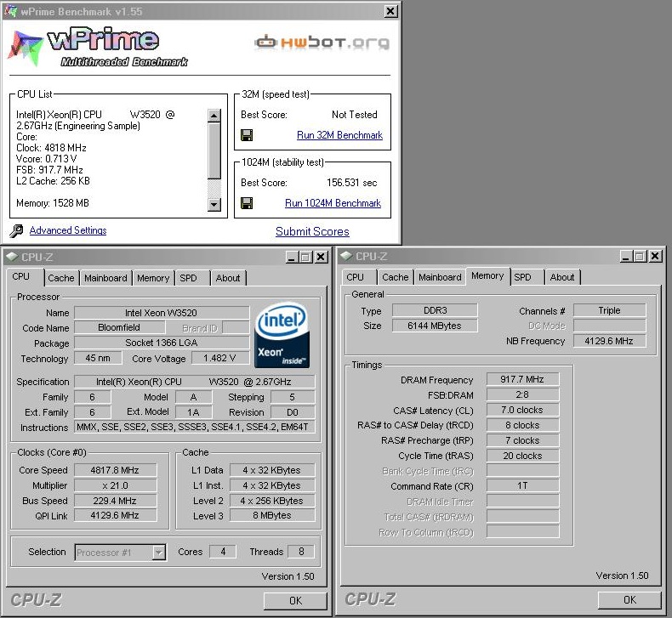This screenshot has height=618, width=672.
Task: Click the 'Not Tested' 32M best score
Action: point(355,115)
